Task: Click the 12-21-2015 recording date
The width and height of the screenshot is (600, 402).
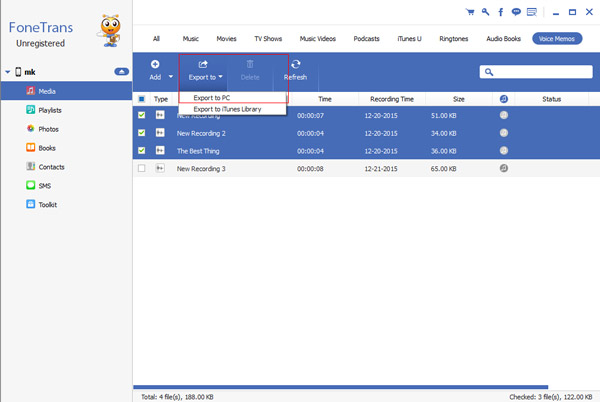Action: point(381,169)
